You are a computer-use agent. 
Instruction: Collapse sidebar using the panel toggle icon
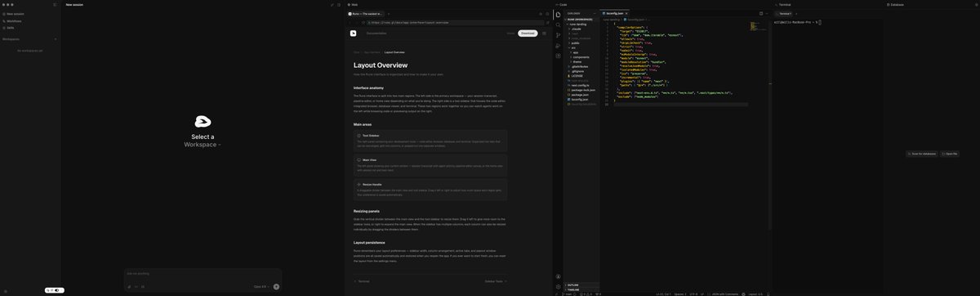point(55,4)
